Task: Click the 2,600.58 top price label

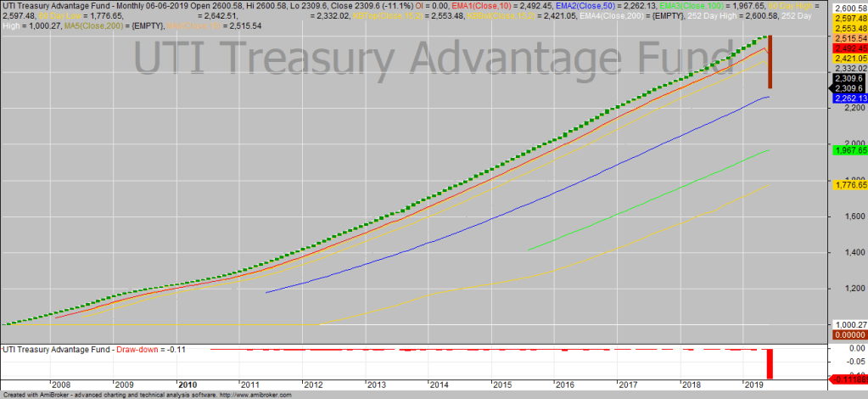Action: (848, 8)
